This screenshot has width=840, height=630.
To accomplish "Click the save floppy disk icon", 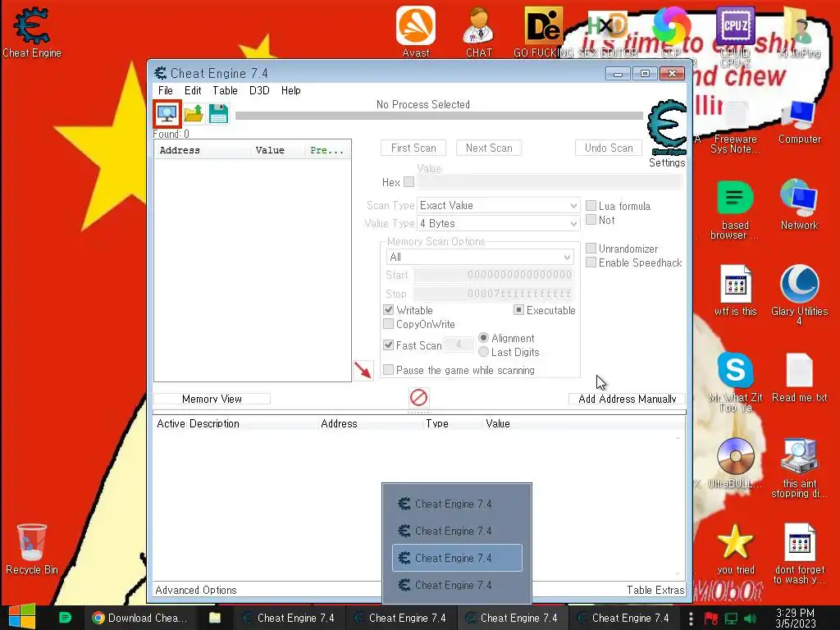I will (218, 113).
